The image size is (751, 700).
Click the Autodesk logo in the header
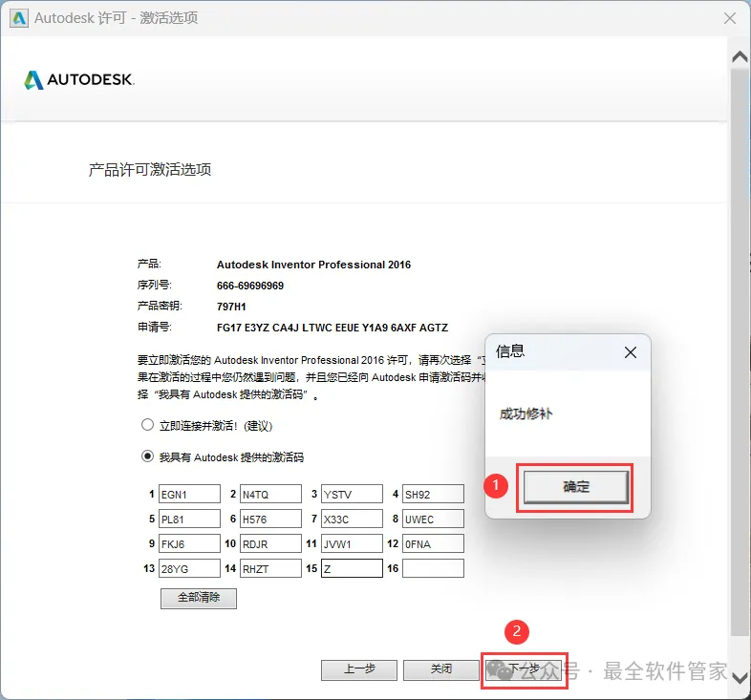point(79,80)
